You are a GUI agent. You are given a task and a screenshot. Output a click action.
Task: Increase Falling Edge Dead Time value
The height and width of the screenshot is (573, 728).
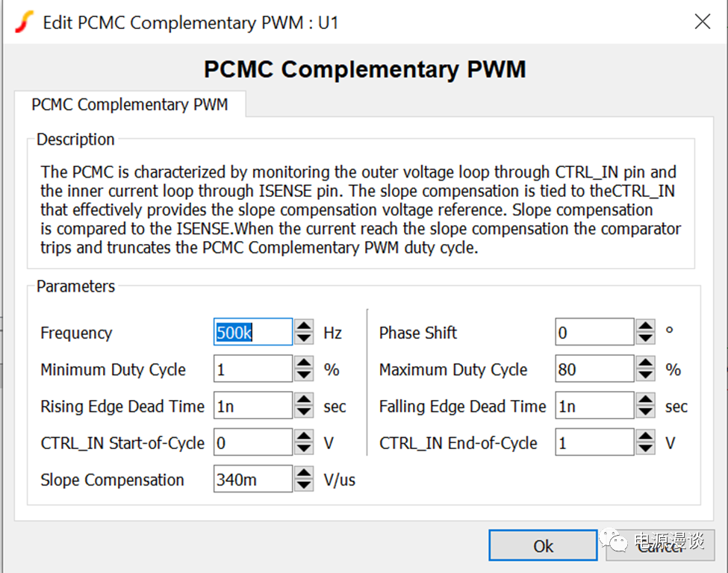pos(645,400)
